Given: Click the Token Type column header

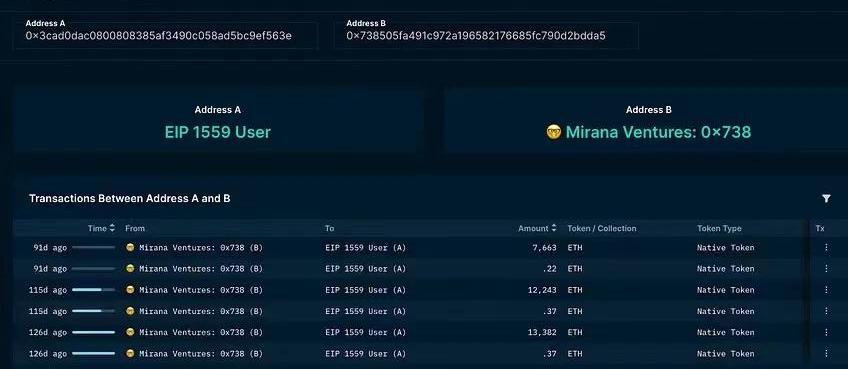Looking at the screenshot, I should 719,228.
